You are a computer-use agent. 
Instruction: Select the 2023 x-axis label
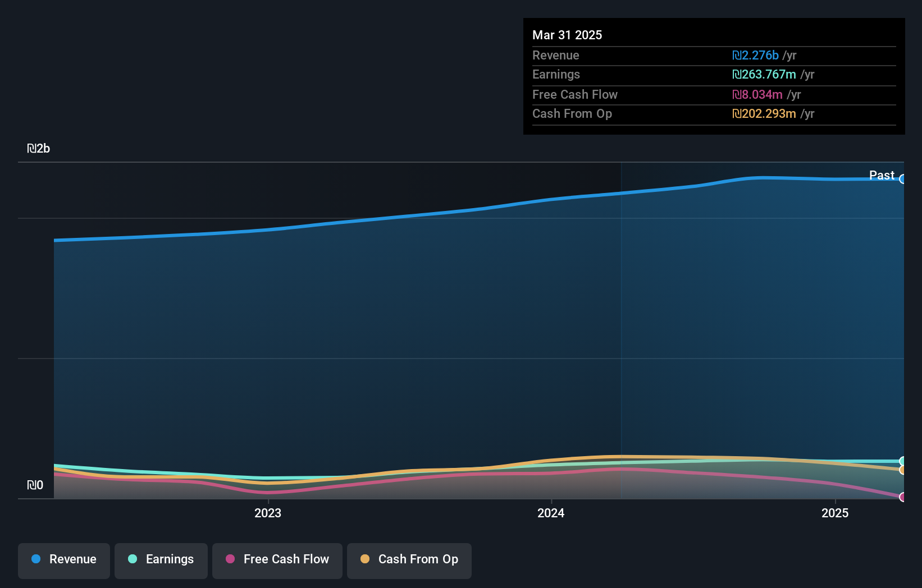(268, 513)
